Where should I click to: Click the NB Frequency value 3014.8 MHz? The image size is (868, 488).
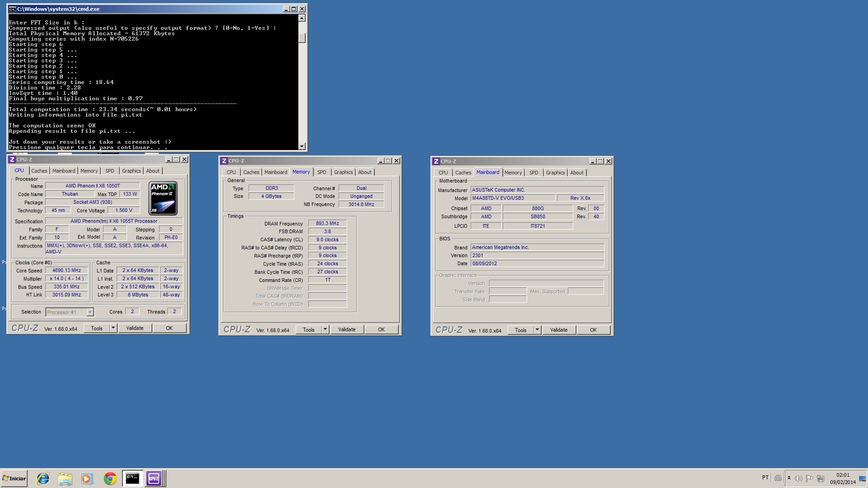[x=361, y=204]
